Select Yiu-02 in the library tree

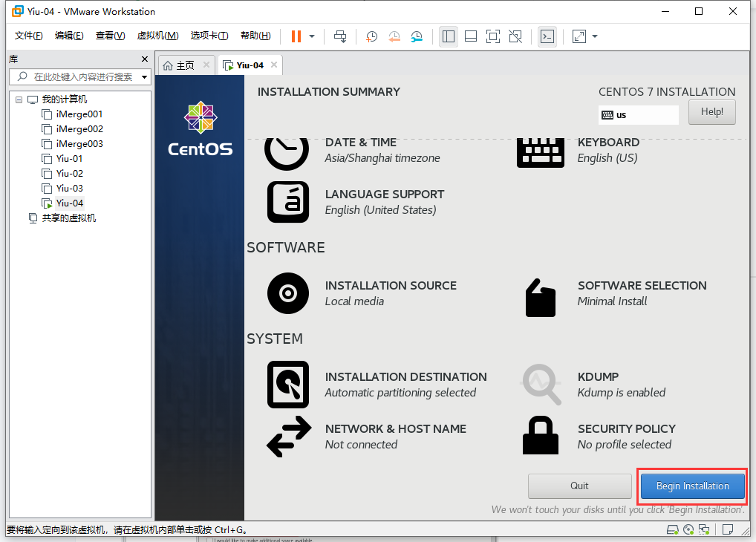point(69,174)
